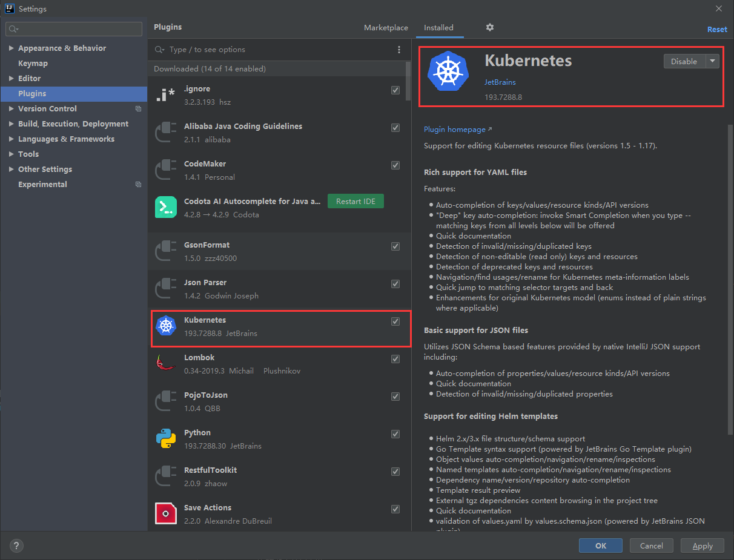Click the RestfulToolkit plugin icon
Viewport: 734px width, 560px height.
[x=166, y=476]
